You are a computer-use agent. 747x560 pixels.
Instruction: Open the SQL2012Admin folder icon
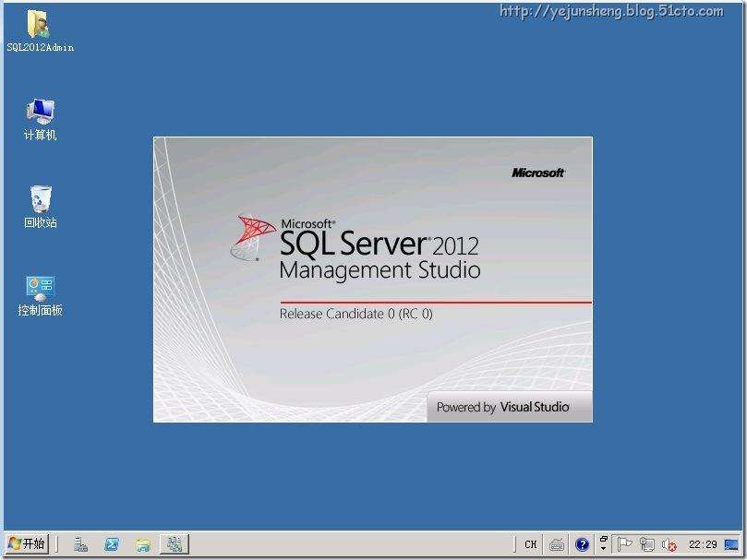click(x=40, y=30)
